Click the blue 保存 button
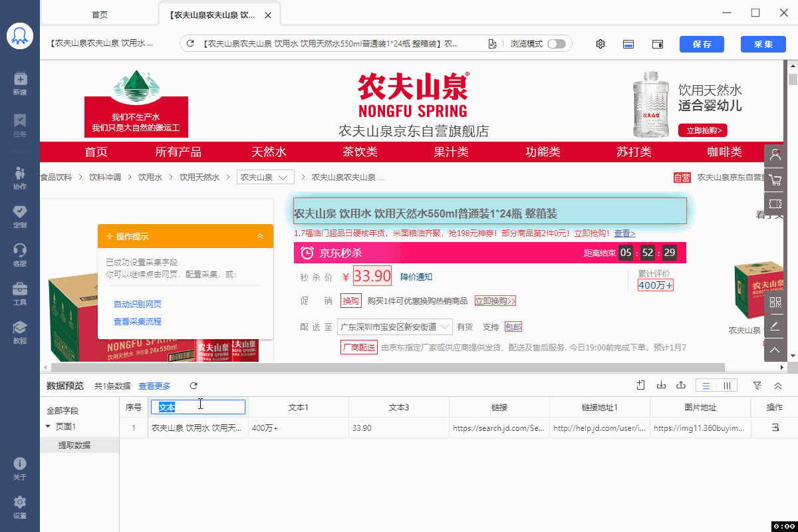The height and width of the screenshot is (532, 798). tap(702, 44)
